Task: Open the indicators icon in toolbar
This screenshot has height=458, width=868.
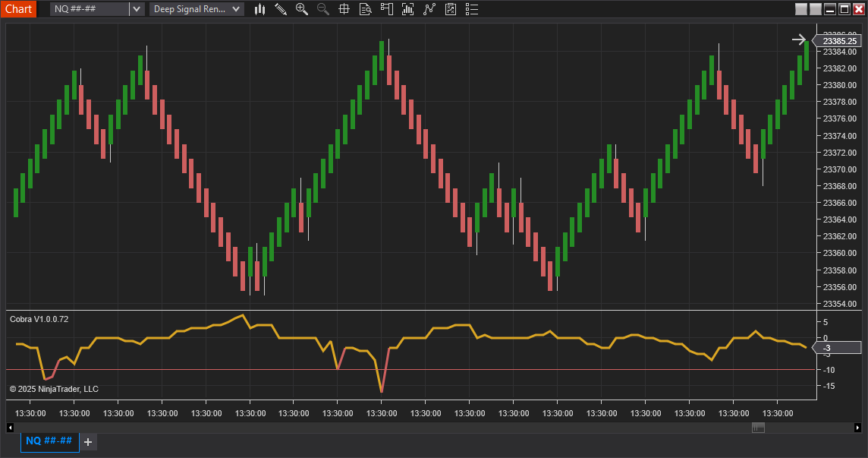Action: click(408, 9)
